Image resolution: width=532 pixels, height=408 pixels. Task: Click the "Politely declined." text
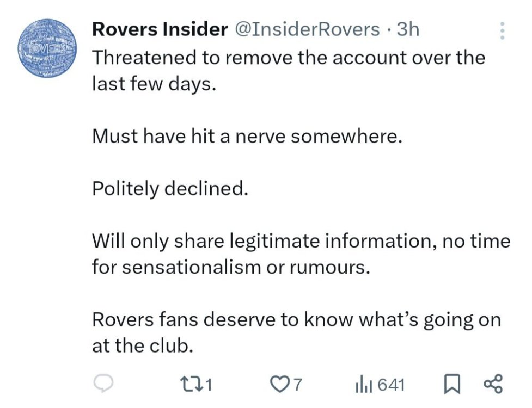coord(169,188)
